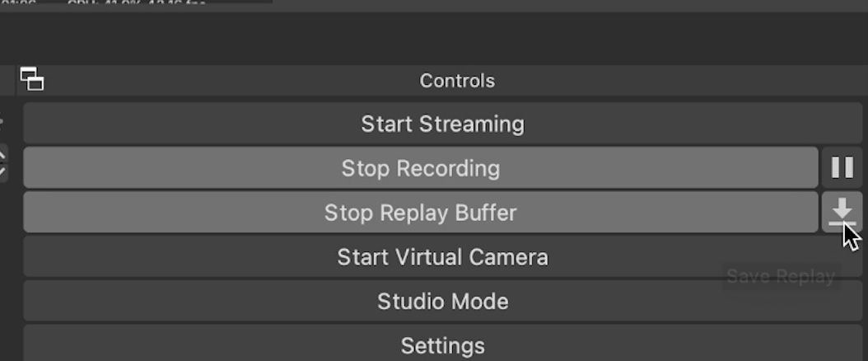
Task: Increase value with the up arrow at left edge
Action: pyautogui.click(x=2, y=155)
